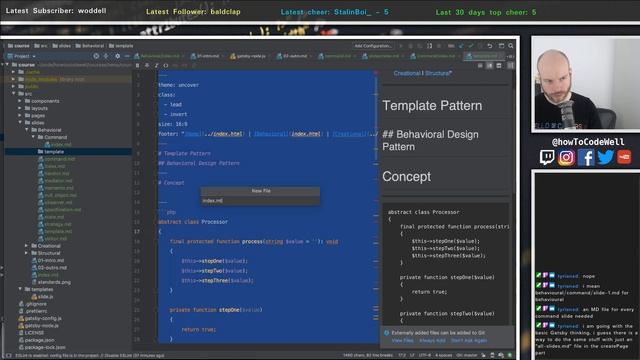Hide the Project tool window
This screenshot has height=360, width=640.
127,56
